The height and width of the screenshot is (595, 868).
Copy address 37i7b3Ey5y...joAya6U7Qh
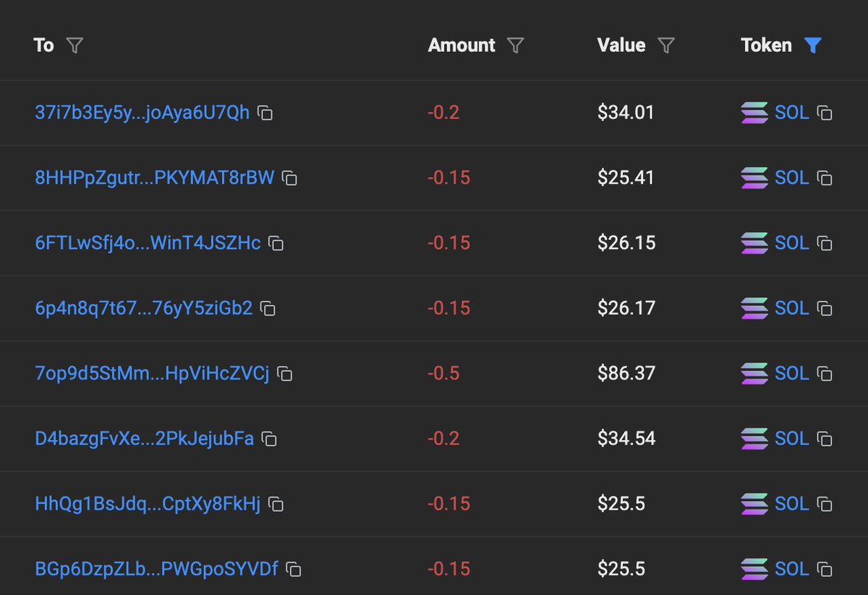pyautogui.click(x=265, y=114)
